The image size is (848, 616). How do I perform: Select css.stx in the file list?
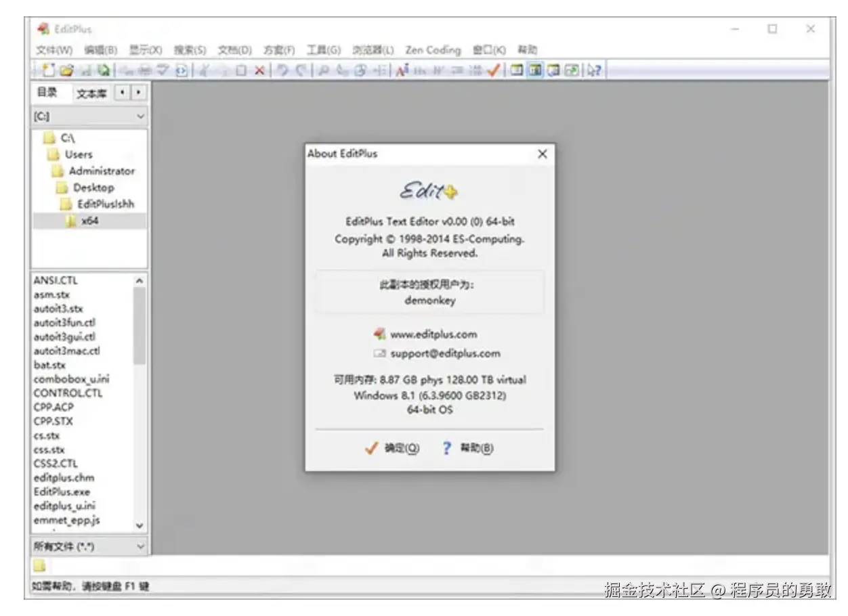click(x=49, y=449)
